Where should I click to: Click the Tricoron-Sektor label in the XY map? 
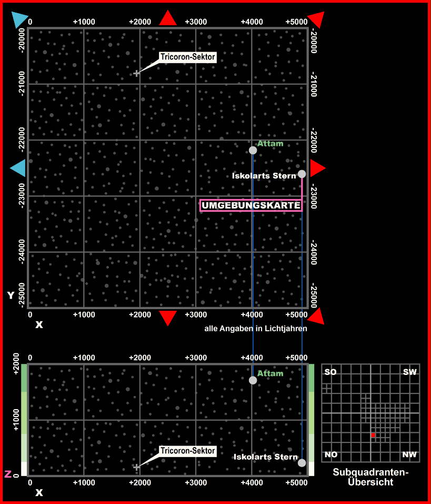(x=188, y=57)
